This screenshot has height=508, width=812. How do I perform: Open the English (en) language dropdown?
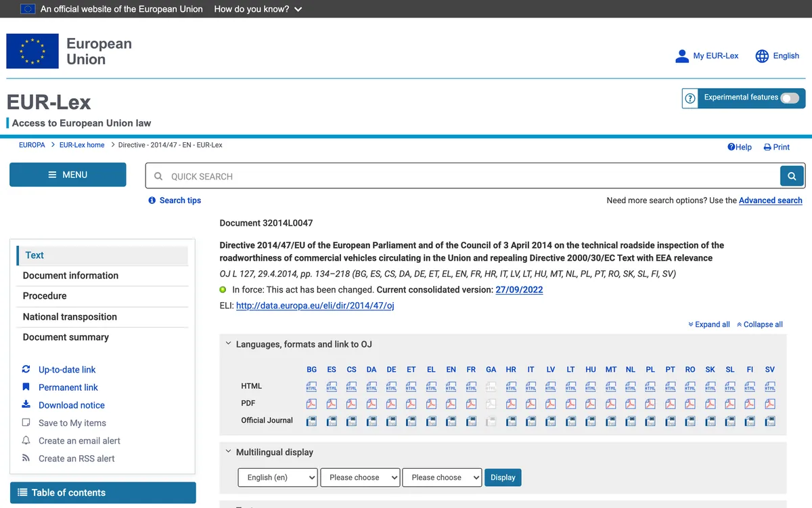point(278,478)
